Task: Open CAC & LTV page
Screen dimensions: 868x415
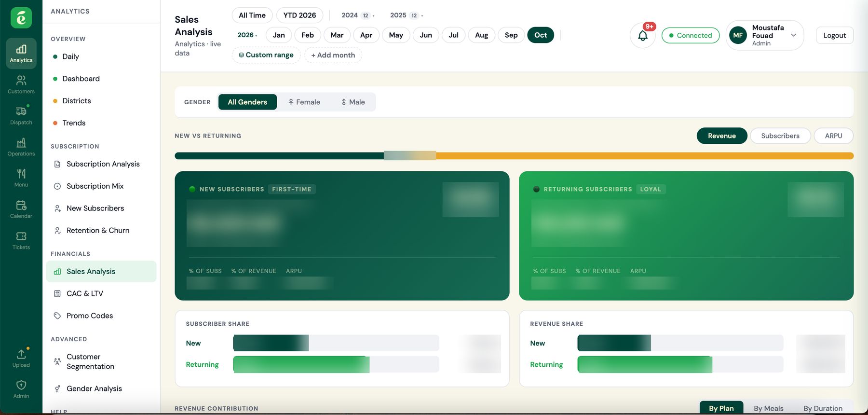Action: coord(101,293)
